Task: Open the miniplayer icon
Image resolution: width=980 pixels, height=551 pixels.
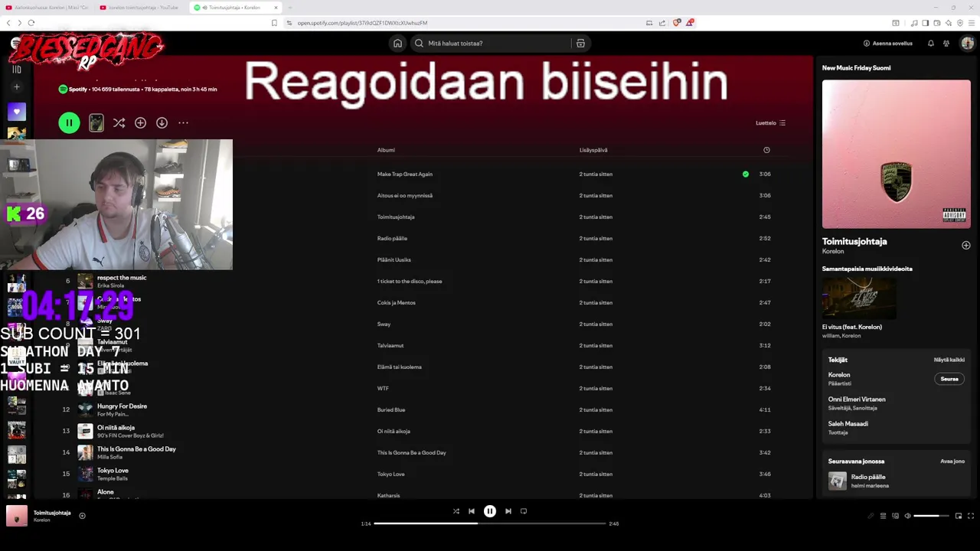Action: pos(958,516)
